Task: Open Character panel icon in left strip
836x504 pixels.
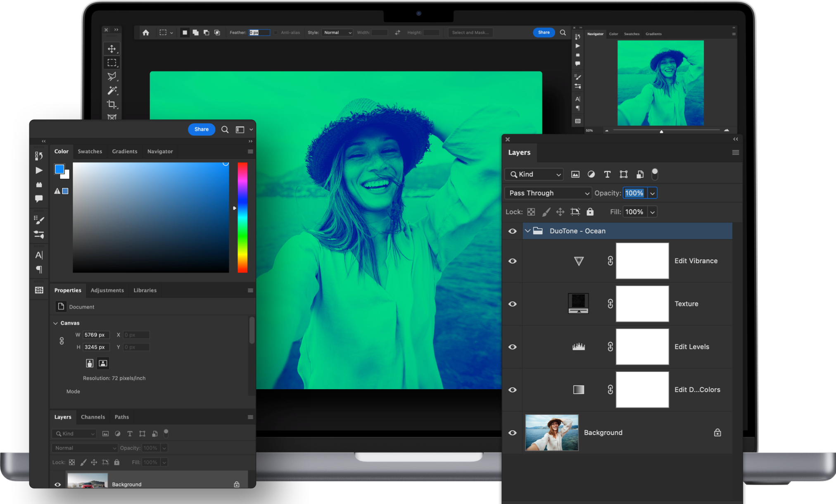Action: coord(39,255)
